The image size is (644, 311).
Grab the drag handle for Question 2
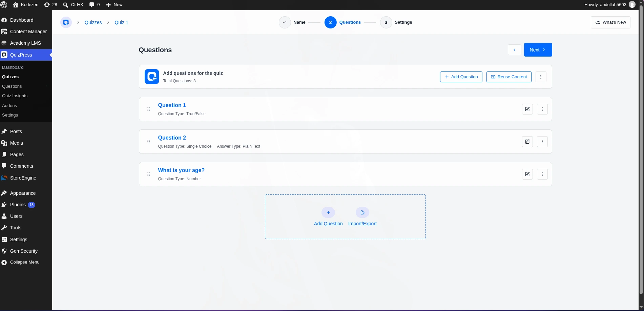click(x=148, y=142)
